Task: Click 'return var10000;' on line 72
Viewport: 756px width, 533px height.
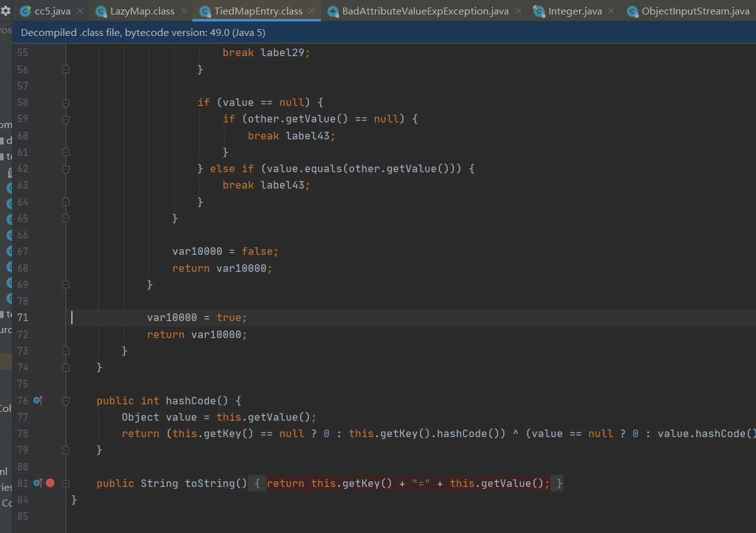Action: pos(197,334)
